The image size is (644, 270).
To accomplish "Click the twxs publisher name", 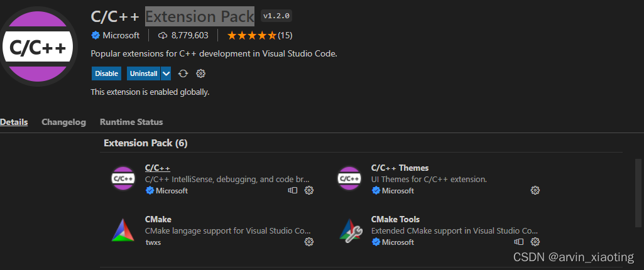I will [153, 242].
